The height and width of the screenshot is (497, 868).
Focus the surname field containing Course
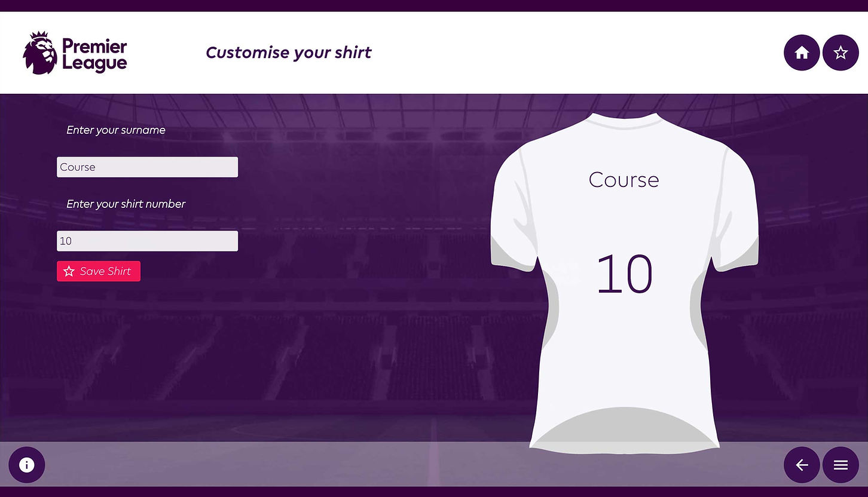(147, 167)
